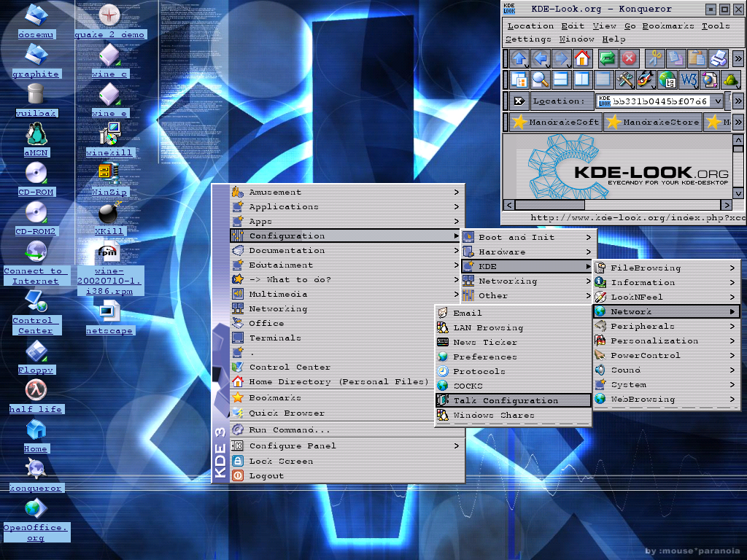Image resolution: width=747 pixels, height=560 pixels.
Task: Click the Forward arrow in Konqueror
Action: pos(562,58)
